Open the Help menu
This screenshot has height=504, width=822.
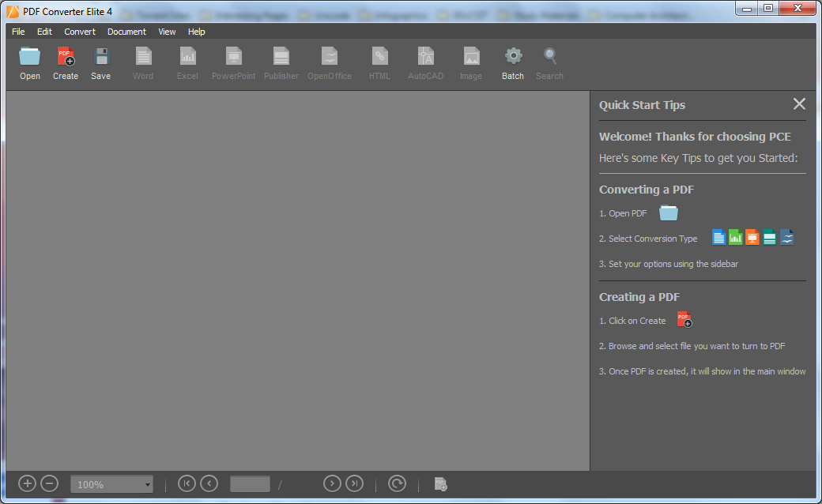(x=197, y=32)
